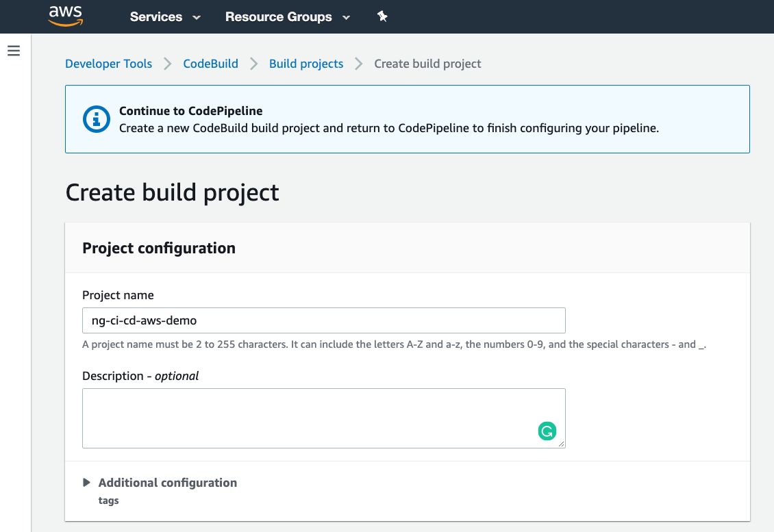774x532 pixels.
Task: Open the hamburger side navigation menu
Action: 14,51
